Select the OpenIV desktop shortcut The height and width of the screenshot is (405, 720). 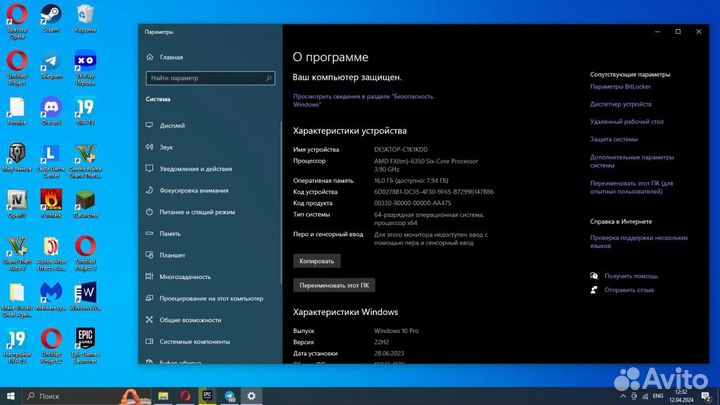click(17, 204)
